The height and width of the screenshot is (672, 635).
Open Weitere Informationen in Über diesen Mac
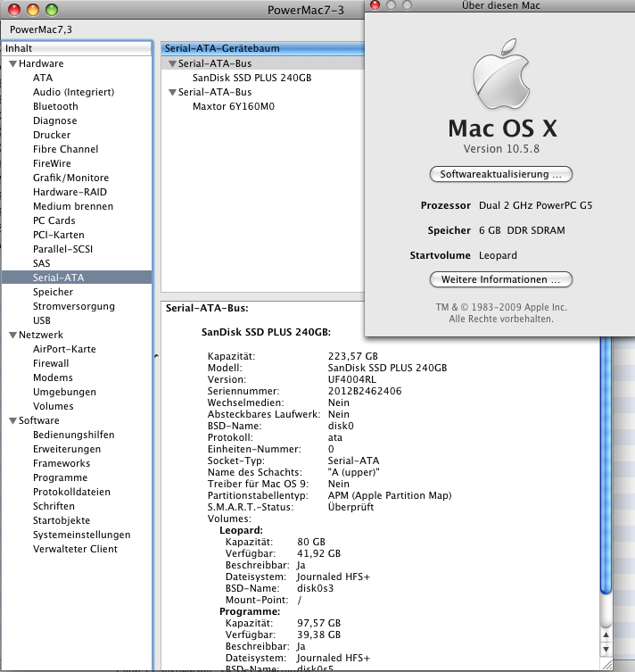point(501,279)
